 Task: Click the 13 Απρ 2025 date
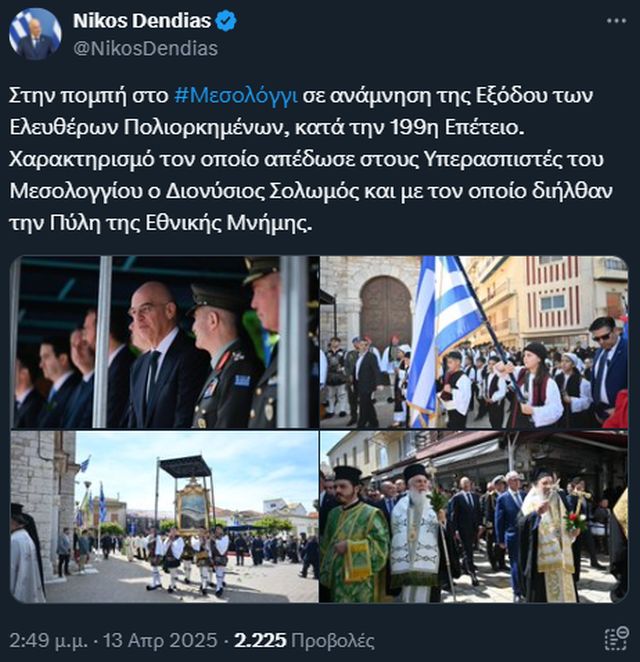click(x=160, y=640)
